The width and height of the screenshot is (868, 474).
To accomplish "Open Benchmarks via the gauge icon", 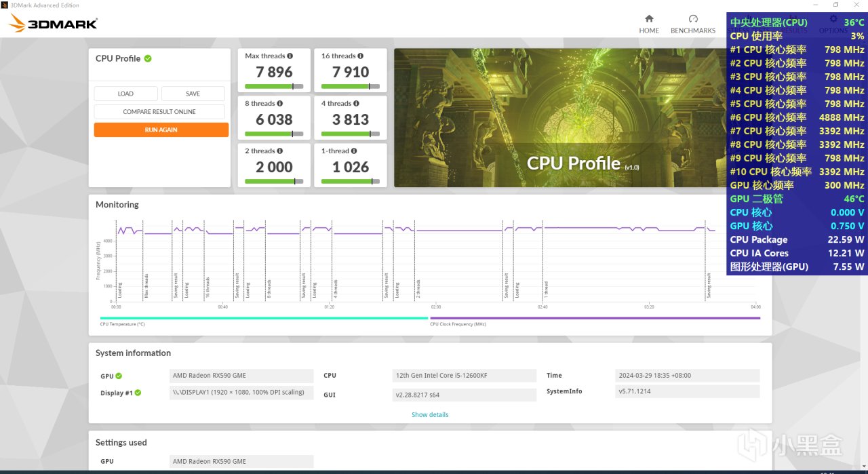I will 693,19.
